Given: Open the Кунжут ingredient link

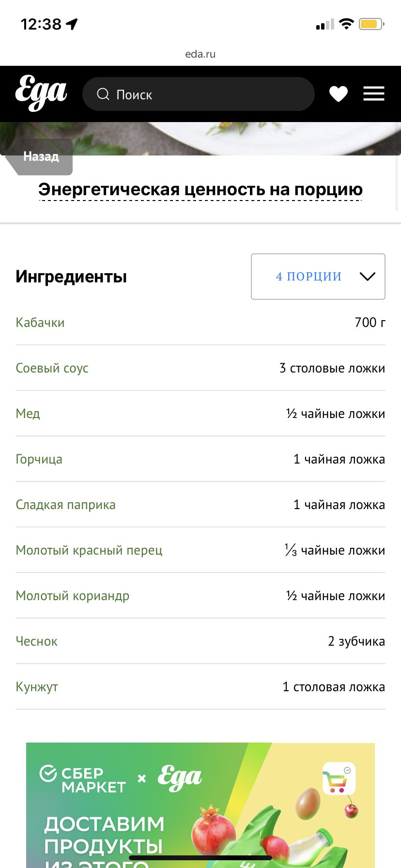Looking at the screenshot, I should (x=37, y=687).
